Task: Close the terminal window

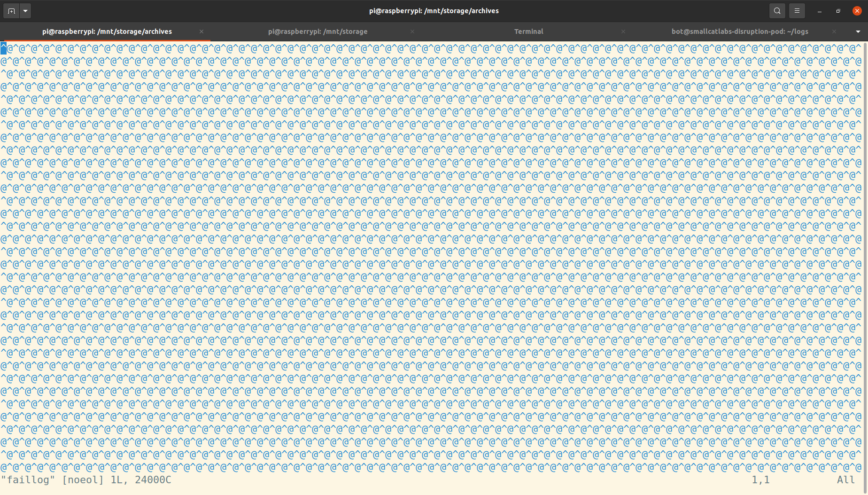Action: point(857,11)
